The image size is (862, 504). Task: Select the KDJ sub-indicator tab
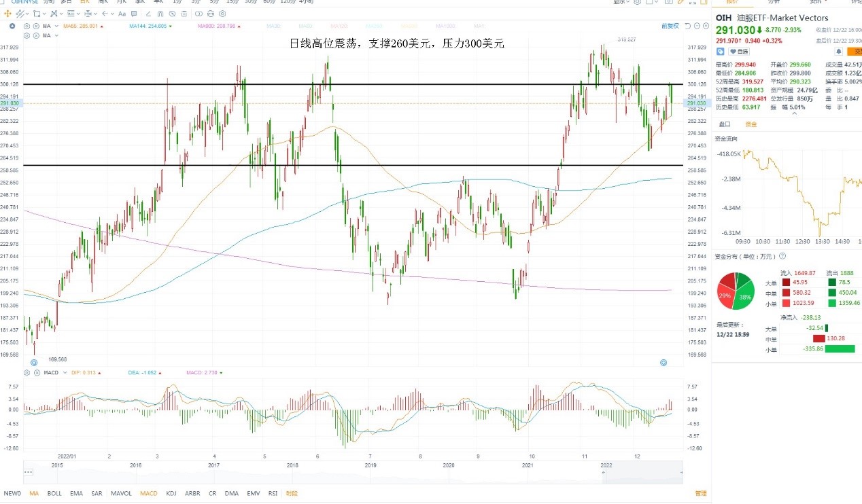click(172, 493)
